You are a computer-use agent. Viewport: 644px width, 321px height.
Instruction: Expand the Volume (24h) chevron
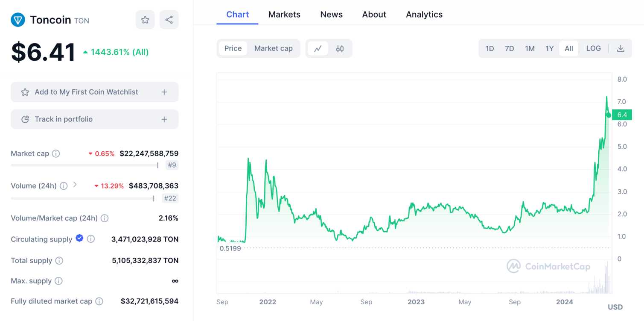pos(75,185)
